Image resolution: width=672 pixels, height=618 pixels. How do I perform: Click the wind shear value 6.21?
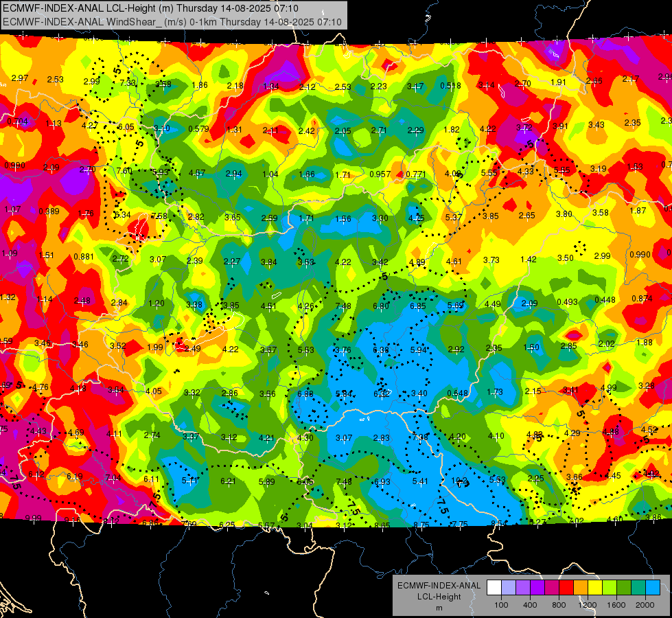click(x=228, y=481)
